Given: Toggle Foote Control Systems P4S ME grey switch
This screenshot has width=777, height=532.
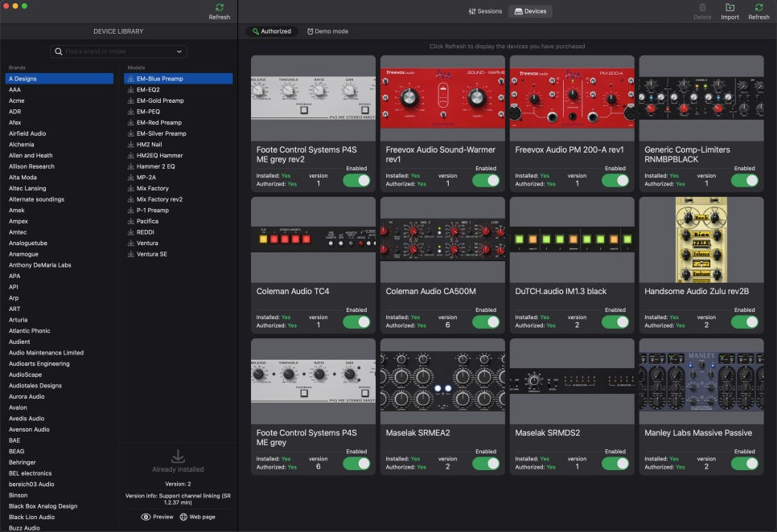Looking at the screenshot, I should point(356,464).
